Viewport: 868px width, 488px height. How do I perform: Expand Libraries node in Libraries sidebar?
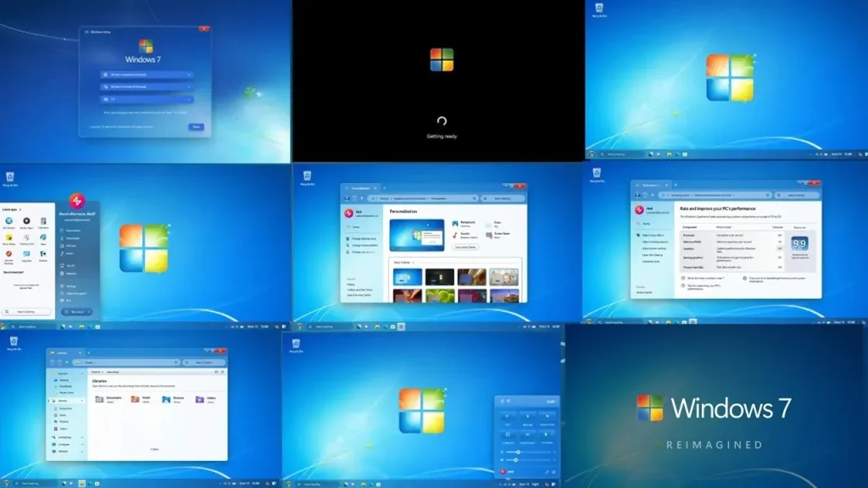(82, 401)
